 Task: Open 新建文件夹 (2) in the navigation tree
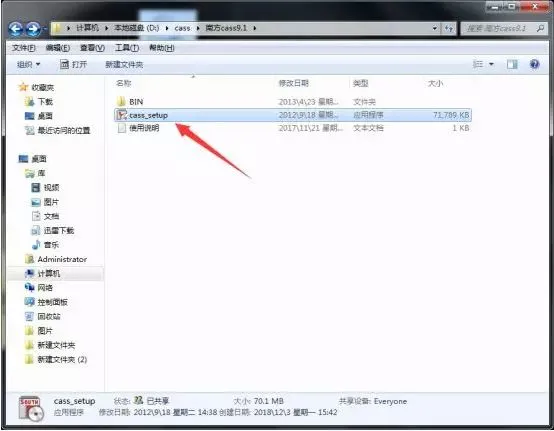(x=62, y=360)
